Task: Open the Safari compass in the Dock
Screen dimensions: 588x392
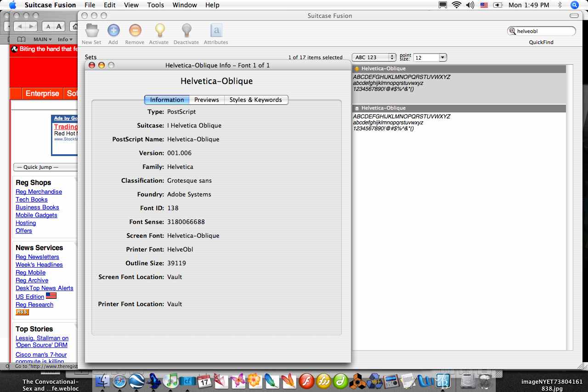Action: [x=119, y=381]
